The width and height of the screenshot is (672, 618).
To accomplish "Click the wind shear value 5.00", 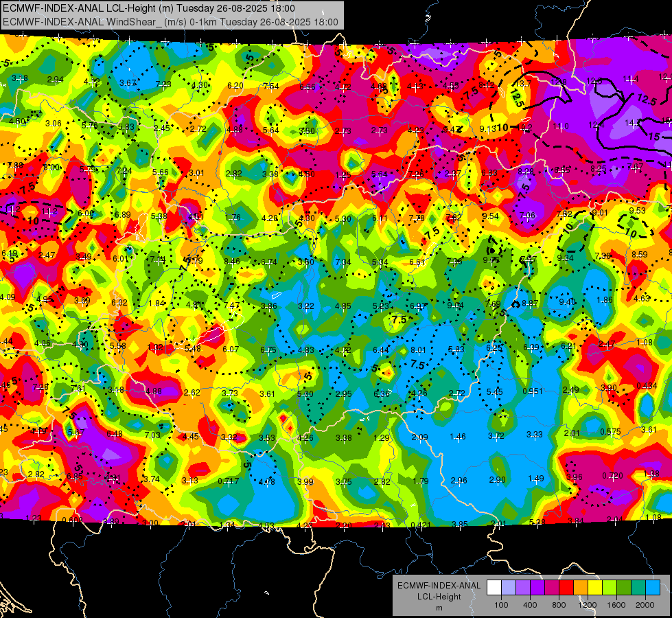I will tap(305, 394).
